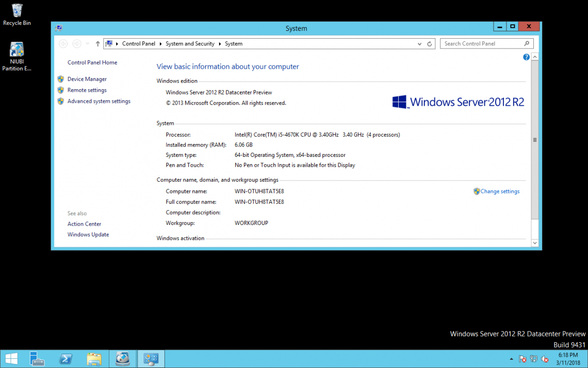588x368 pixels.
Task: Open the Recycle Bin desktop icon
Action: 17,14
